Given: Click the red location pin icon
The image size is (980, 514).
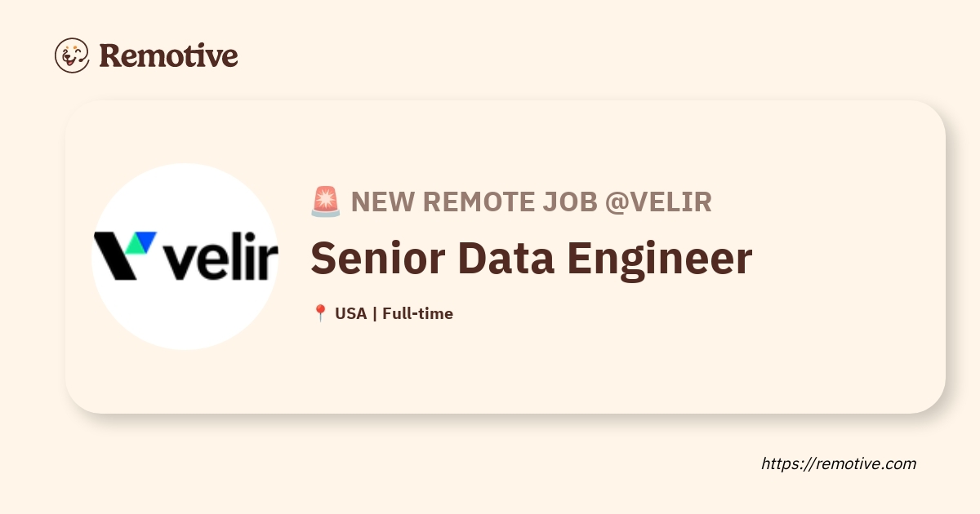Looking at the screenshot, I should click(x=320, y=313).
